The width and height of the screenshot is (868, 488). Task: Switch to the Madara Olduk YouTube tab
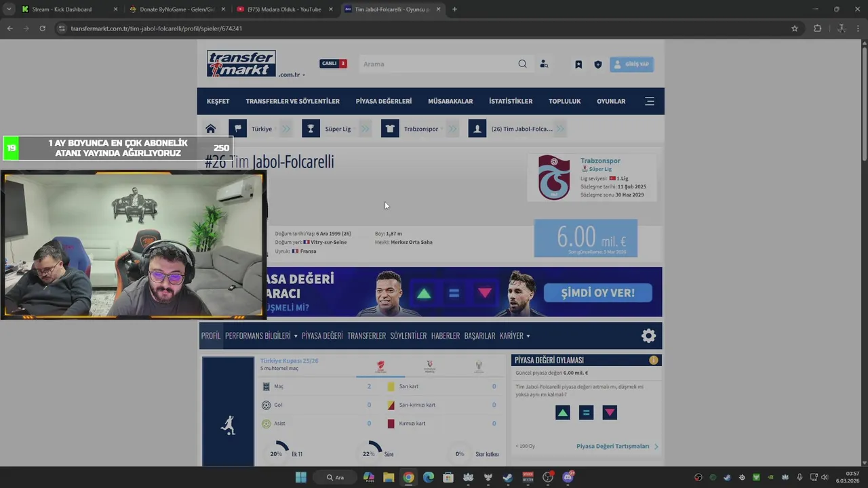click(x=284, y=9)
